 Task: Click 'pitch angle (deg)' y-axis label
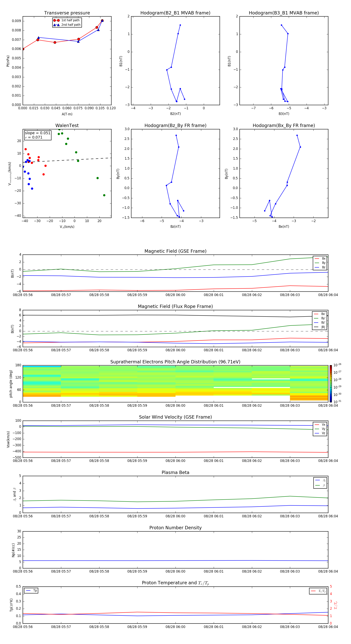pos(11,384)
